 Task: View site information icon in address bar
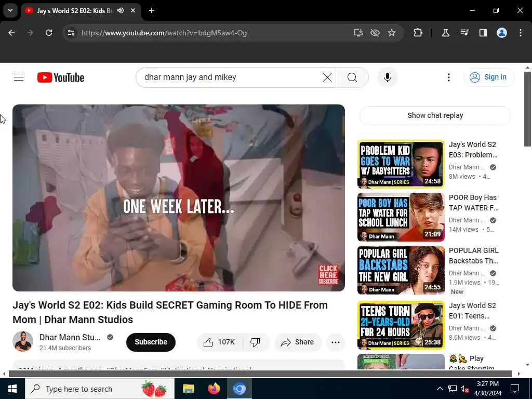click(71, 33)
